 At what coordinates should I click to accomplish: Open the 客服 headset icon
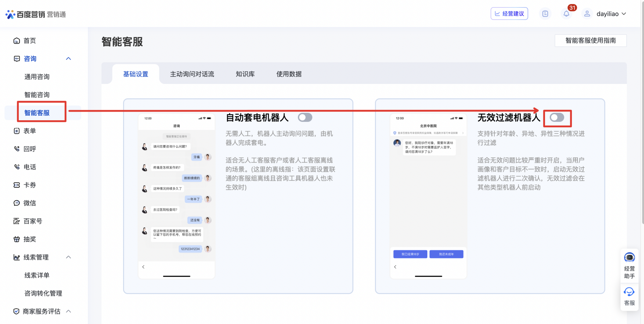(629, 292)
